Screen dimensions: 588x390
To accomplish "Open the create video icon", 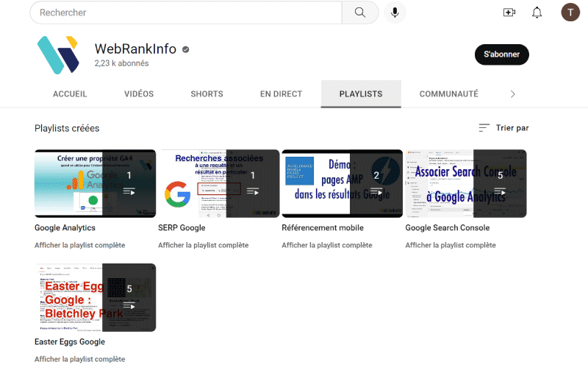I will 509,13.
